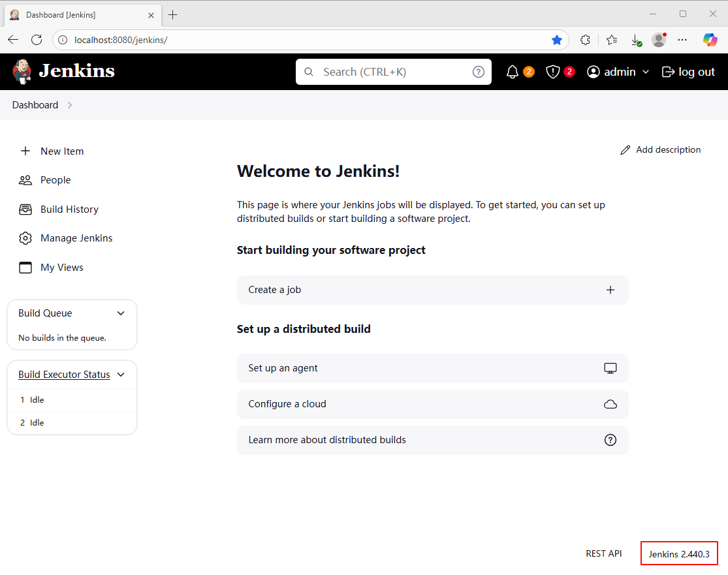This screenshot has width=728, height=575.
Task: Click the log out text
Action: [x=697, y=72]
